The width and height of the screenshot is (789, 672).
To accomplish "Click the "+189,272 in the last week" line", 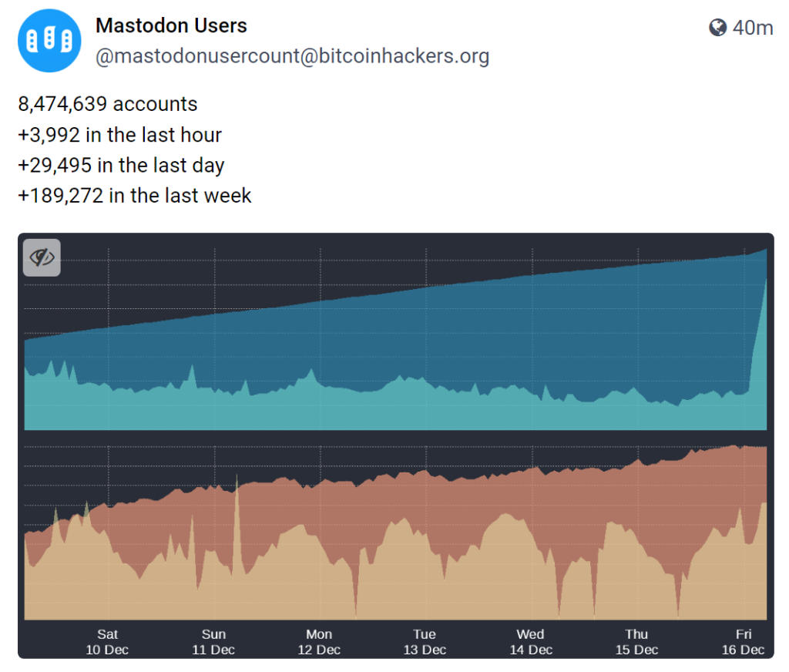I will (135, 196).
